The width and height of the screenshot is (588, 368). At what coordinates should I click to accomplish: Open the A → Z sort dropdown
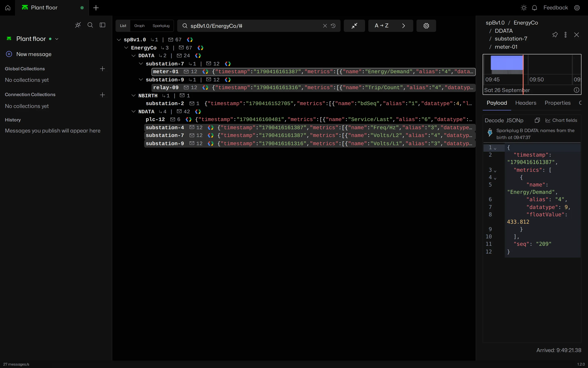point(390,26)
